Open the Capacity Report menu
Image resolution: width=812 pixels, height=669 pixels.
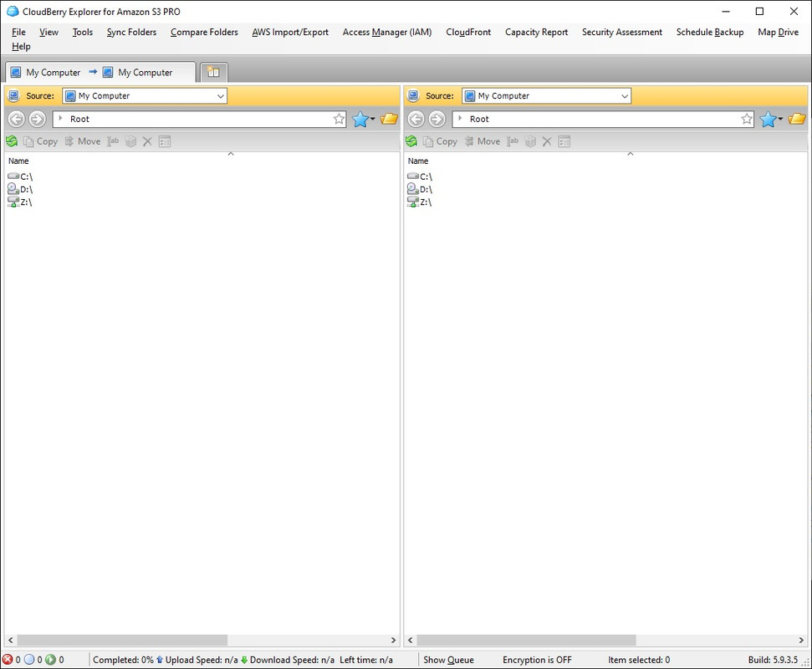(x=537, y=32)
